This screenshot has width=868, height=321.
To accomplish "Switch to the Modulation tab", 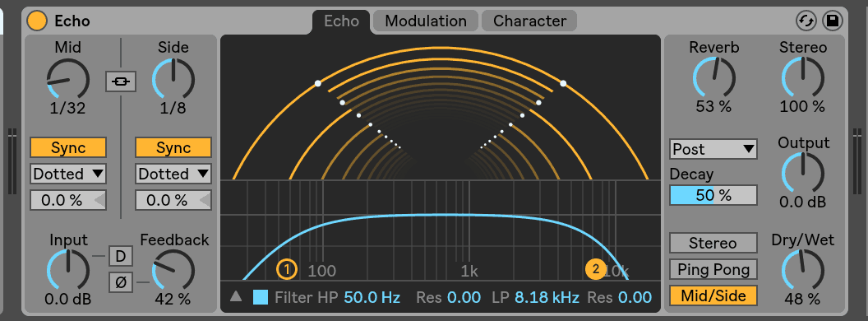I will coord(426,21).
